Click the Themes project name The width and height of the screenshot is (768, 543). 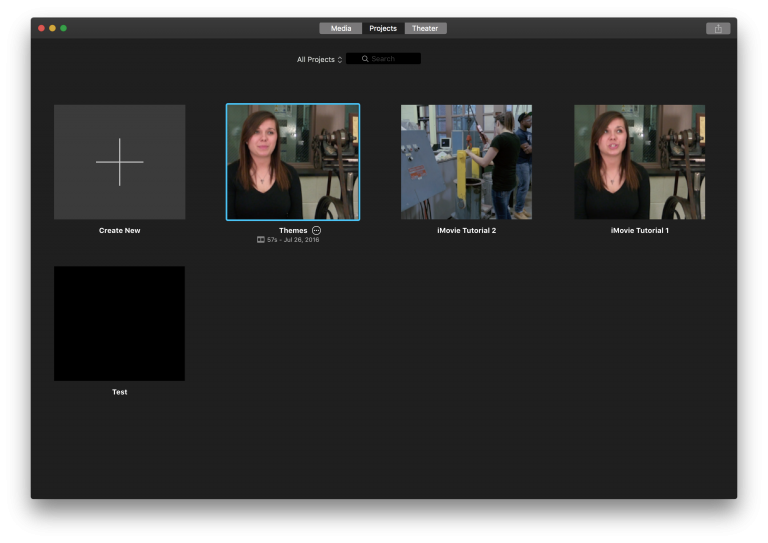[293, 231]
